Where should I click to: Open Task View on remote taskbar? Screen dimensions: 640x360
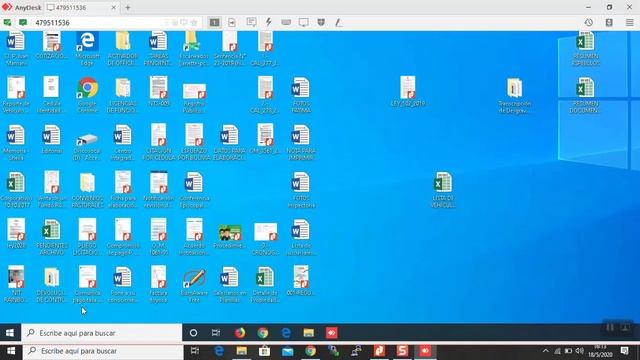[x=216, y=333]
